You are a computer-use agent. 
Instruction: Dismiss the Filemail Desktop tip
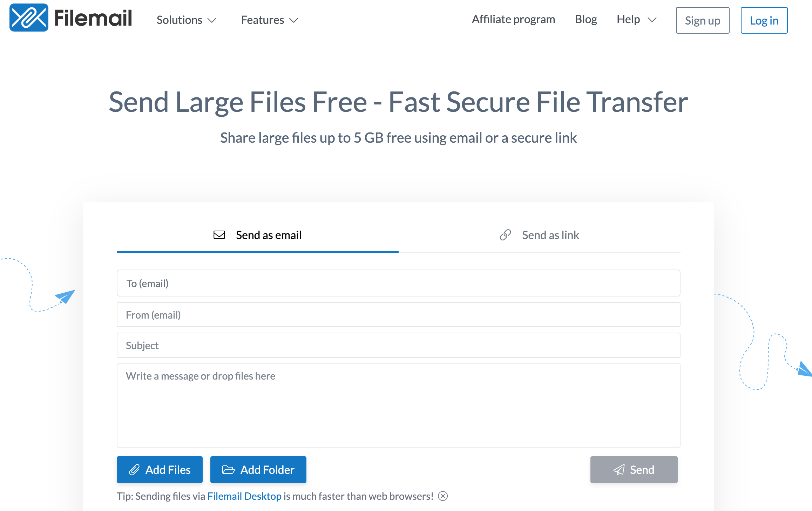[443, 496]
